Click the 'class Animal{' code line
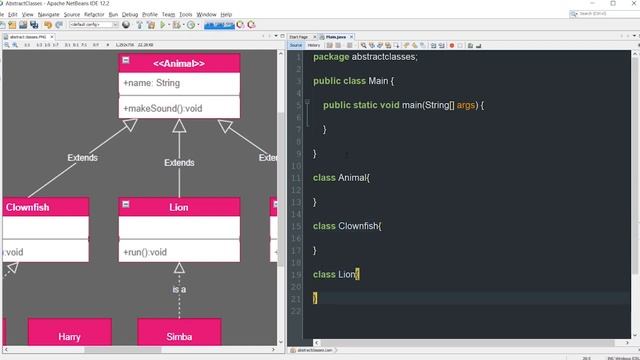 click(341, 178)
